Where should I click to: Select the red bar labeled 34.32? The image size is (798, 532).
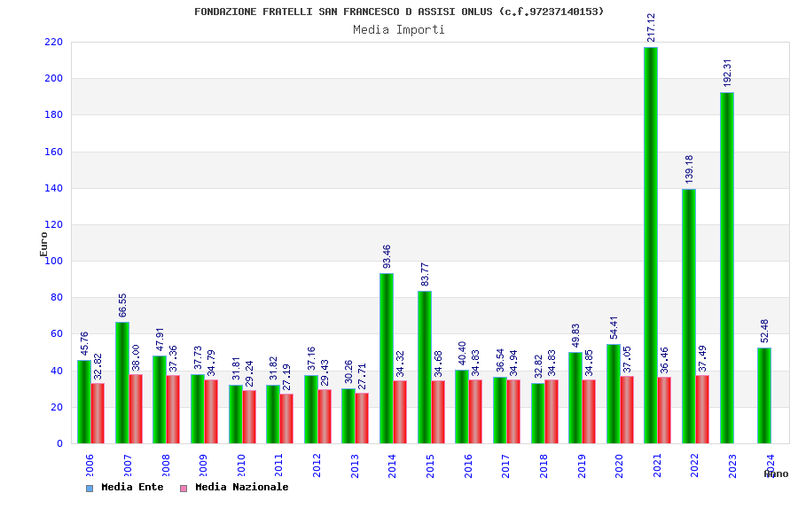[400, 411]
